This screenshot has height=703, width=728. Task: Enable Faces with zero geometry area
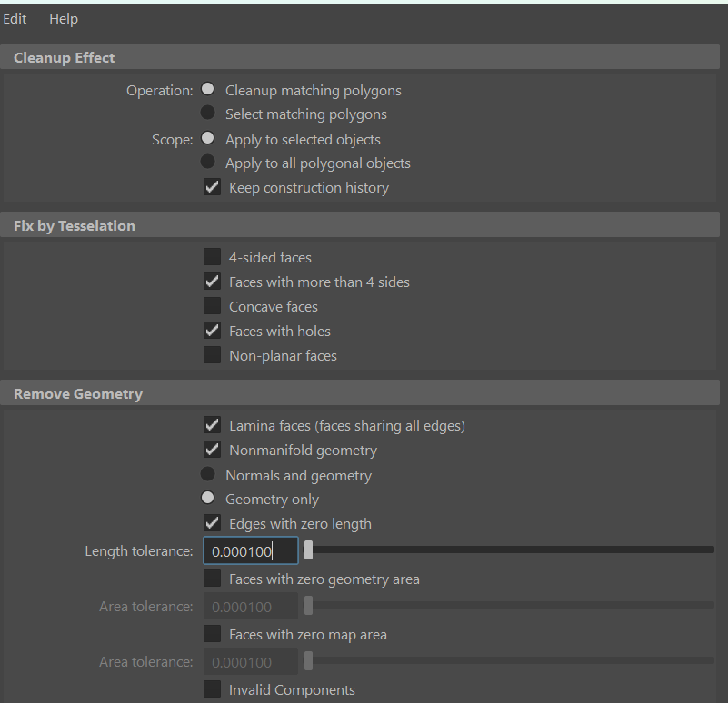pyautogui.click(x=213, y=579)
